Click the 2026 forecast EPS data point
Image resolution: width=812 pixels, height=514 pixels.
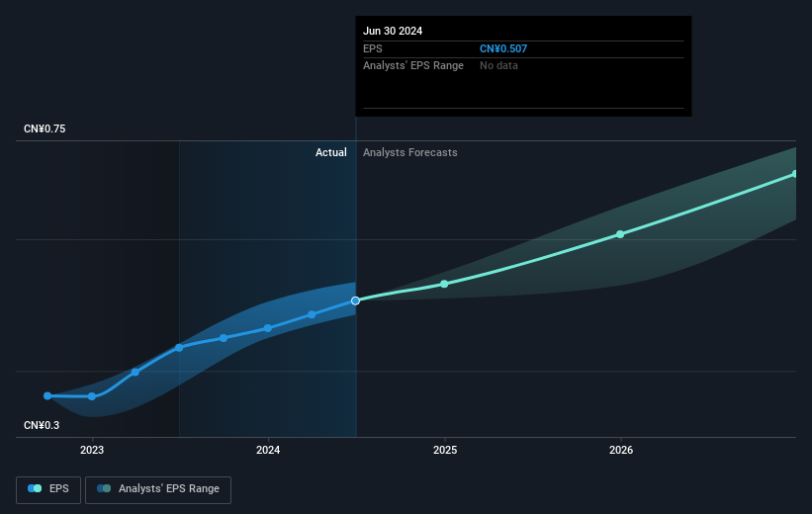tap(620, 234)
